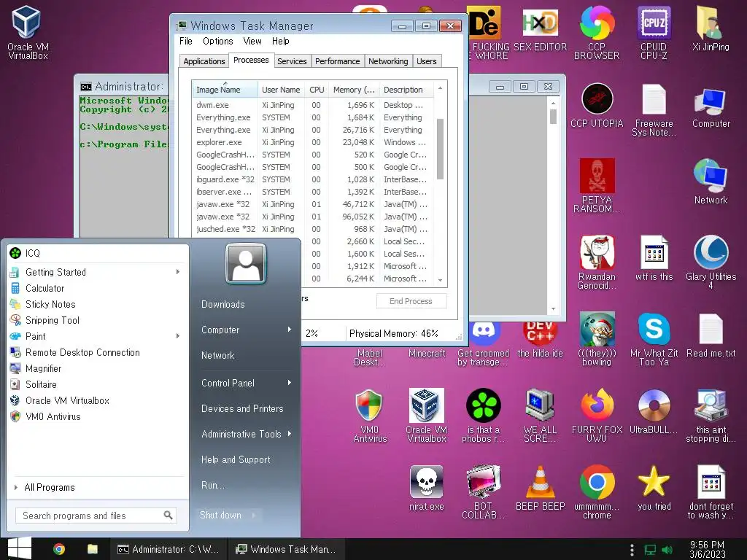Click the process list scroll down arrow
This screenshot has height=560, width=747.
coord(440,280)
